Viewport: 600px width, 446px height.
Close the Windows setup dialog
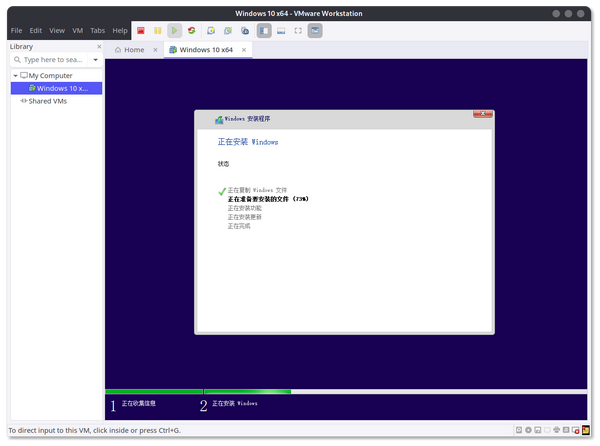coord(483,114)
